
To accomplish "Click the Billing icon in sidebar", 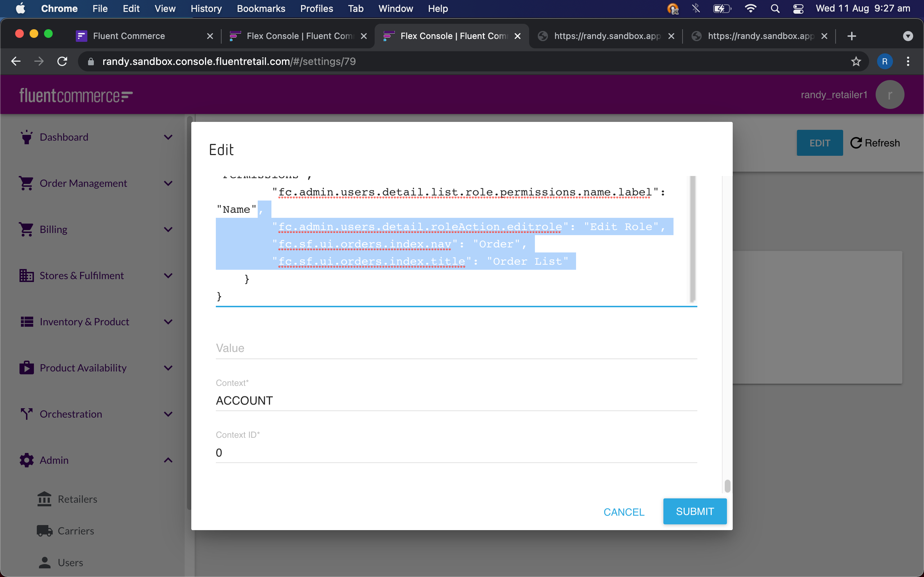I will pos(25,229).
